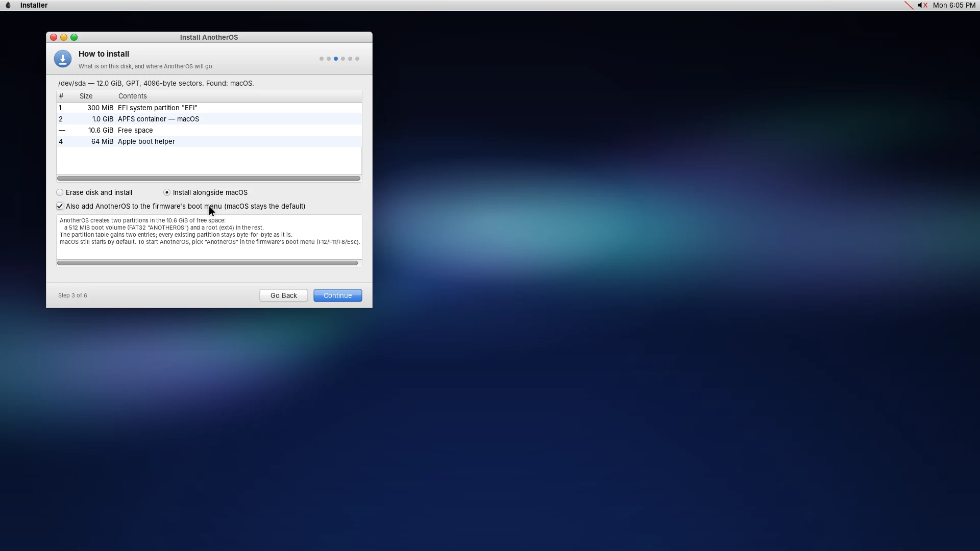Open the Apple-style system menu icon
Image resolution: width=980 pixels, height=551 pixels.
coord(8,5)
